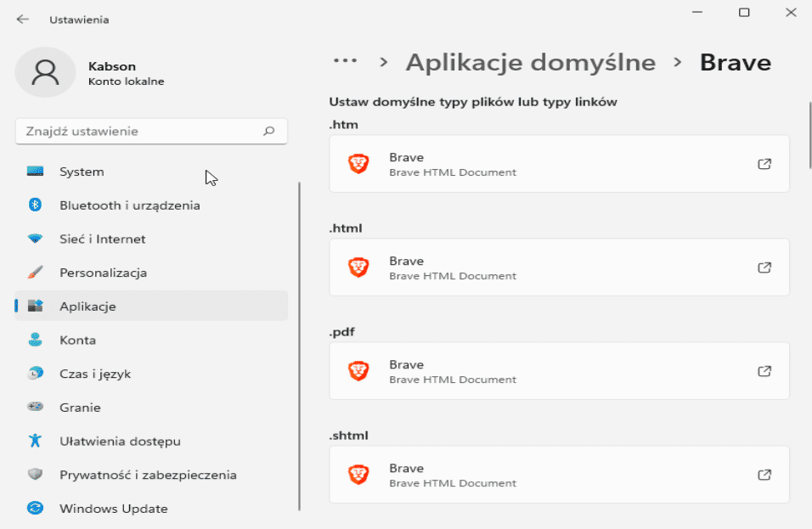Click the Sieć i Internet wifi icon
Viewport: 812px width, 529px height.
35,239
